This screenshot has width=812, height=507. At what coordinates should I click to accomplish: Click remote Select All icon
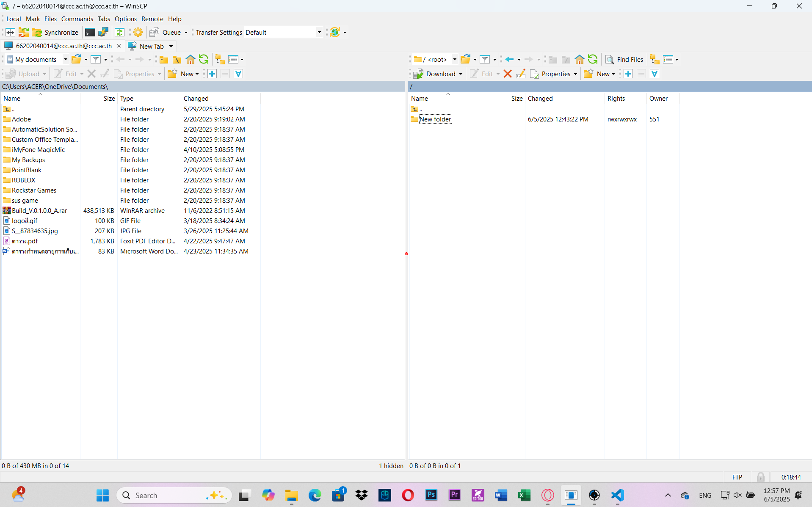(655, 74)
